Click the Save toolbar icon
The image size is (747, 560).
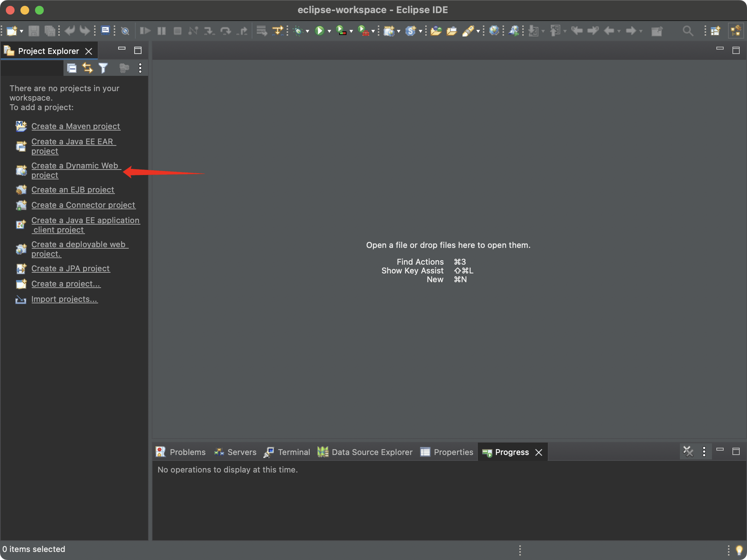pyautogui.click(x=34, y=31)
